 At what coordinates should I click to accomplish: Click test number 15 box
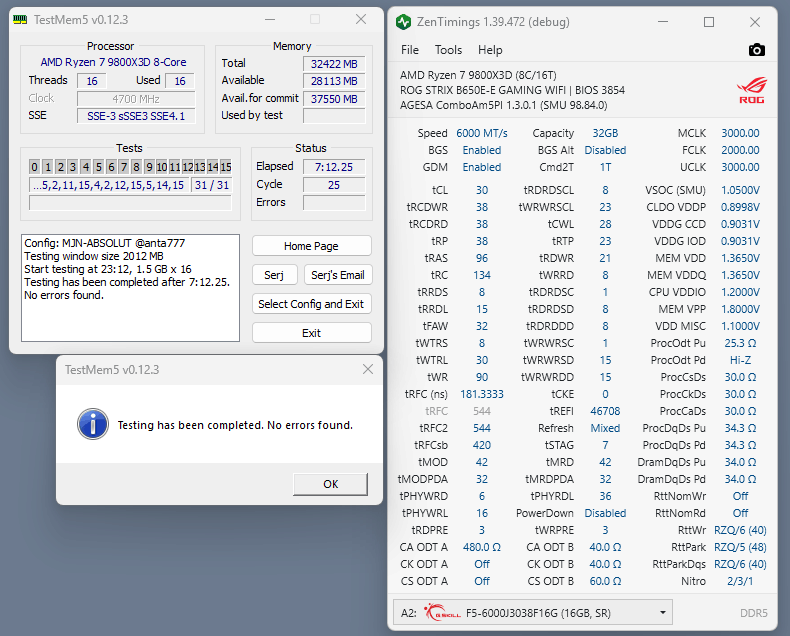click(x=226, y=167)
